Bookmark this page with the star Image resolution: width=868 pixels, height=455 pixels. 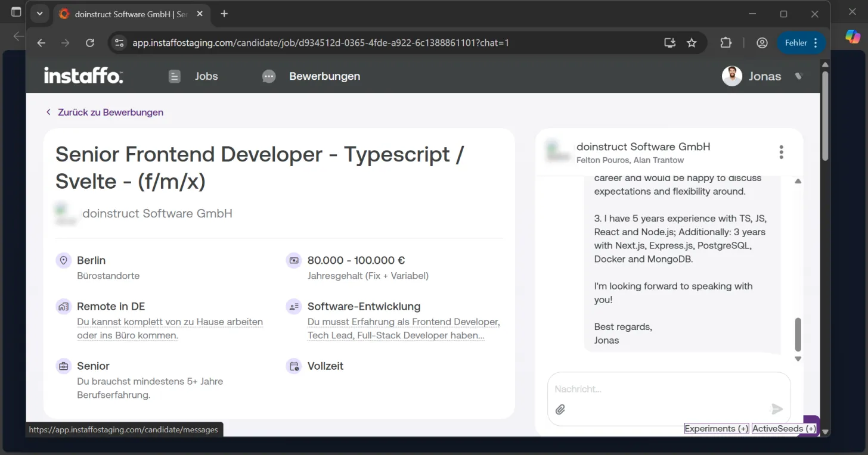tap(692, 43)
